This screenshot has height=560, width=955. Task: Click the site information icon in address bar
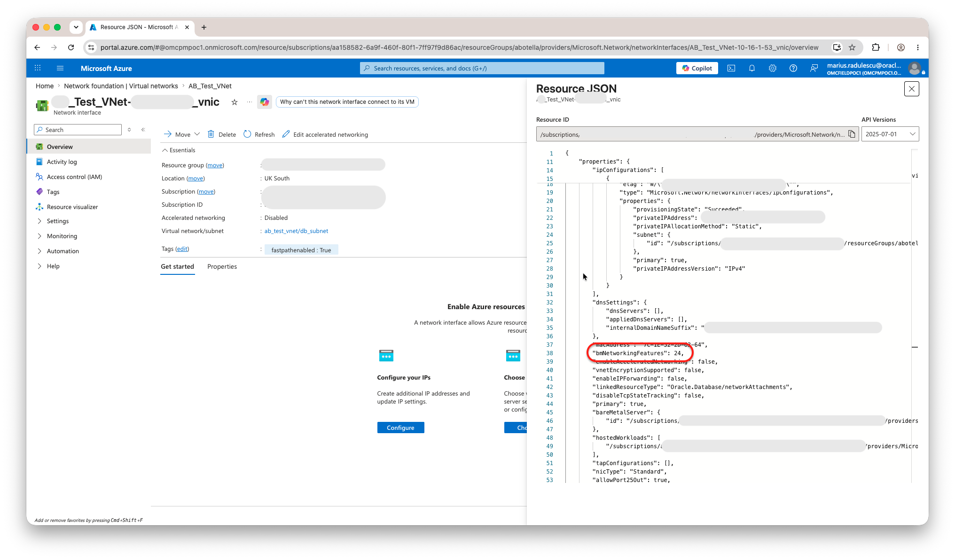[x=92, y=47]
